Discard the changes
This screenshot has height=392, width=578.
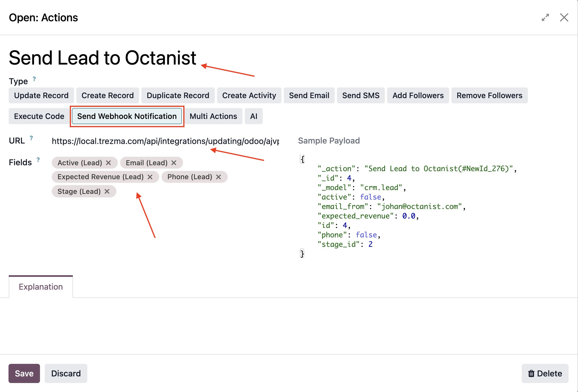pyautogui.click(x=66, y=373)
